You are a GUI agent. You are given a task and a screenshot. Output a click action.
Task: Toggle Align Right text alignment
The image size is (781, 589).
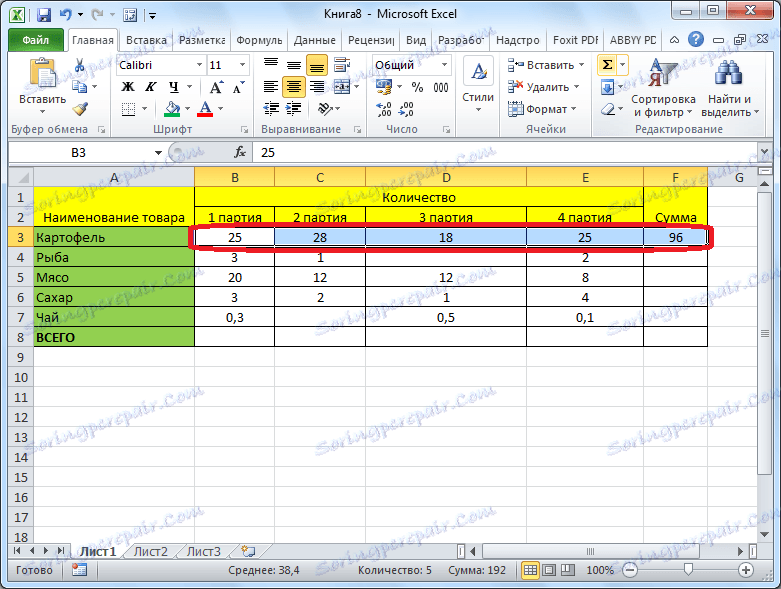click(317, 87)
